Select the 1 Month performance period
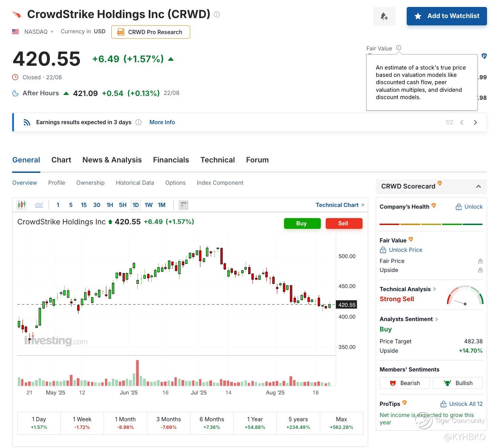Screen dimensions: 495x448 (125, 423)
